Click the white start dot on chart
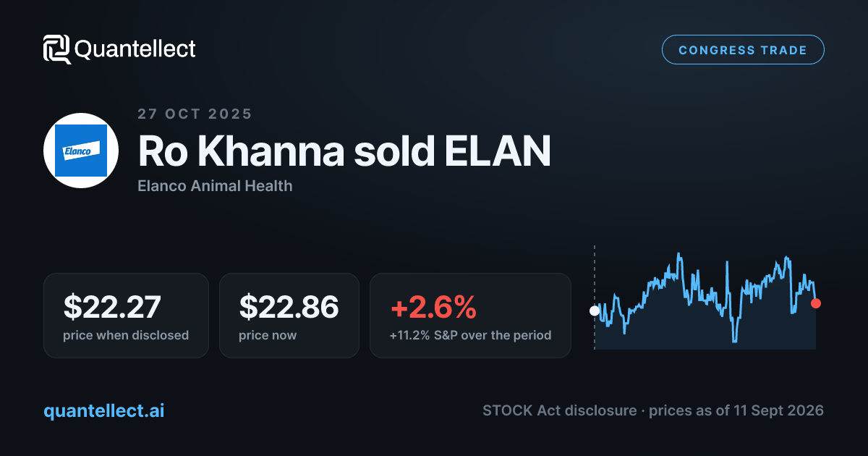 (x=595, y=311)
